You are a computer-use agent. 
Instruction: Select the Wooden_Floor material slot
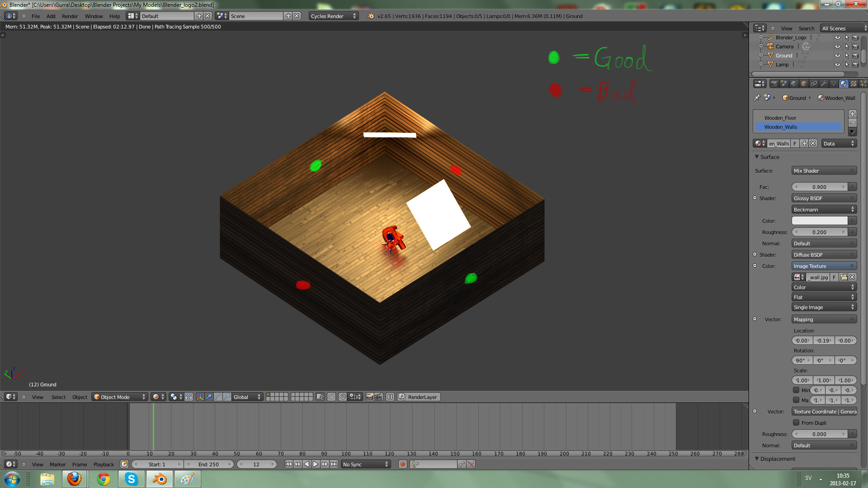click(799, 118)
